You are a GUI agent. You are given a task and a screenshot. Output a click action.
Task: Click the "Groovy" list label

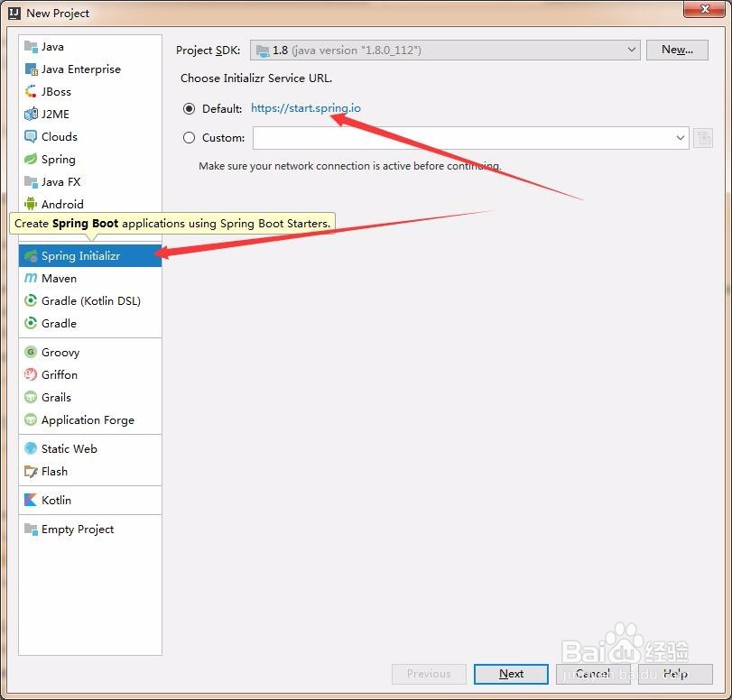click(60, 353)
